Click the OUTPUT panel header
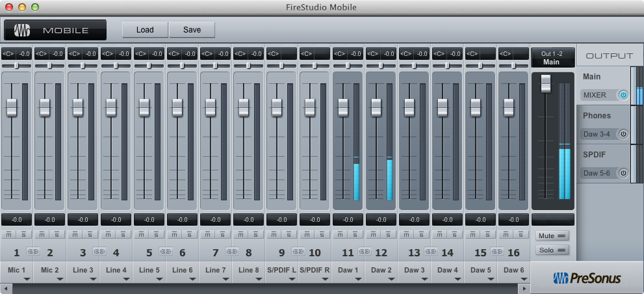This screenshot has height=294, width=644. pyautogui.click(x=609, y=55)
